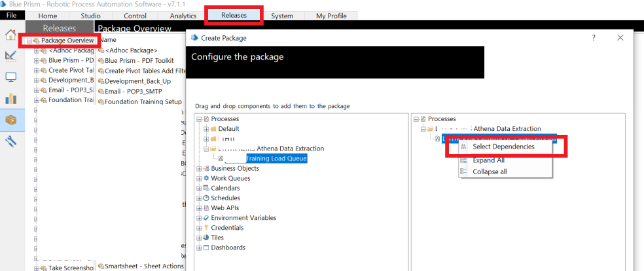644x271 pixels.
Task: Close the Create Package dialog
Action: (x=620, y=38)
